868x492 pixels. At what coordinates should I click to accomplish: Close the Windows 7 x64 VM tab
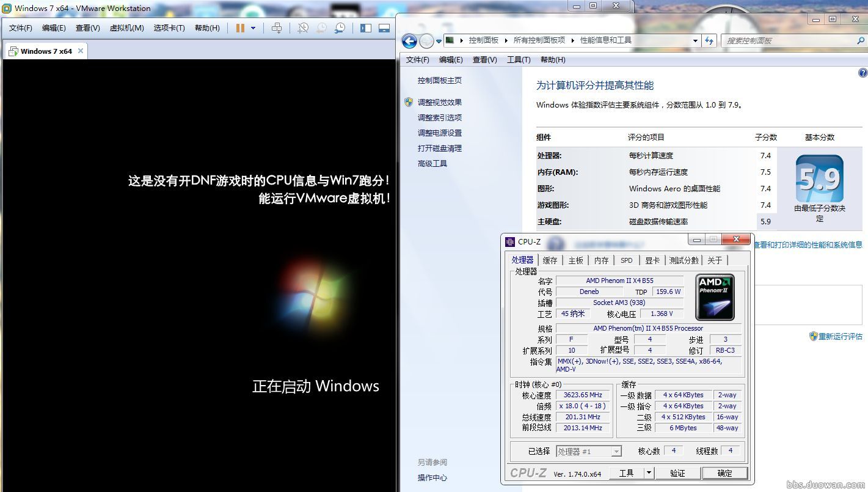pos(80,51)
